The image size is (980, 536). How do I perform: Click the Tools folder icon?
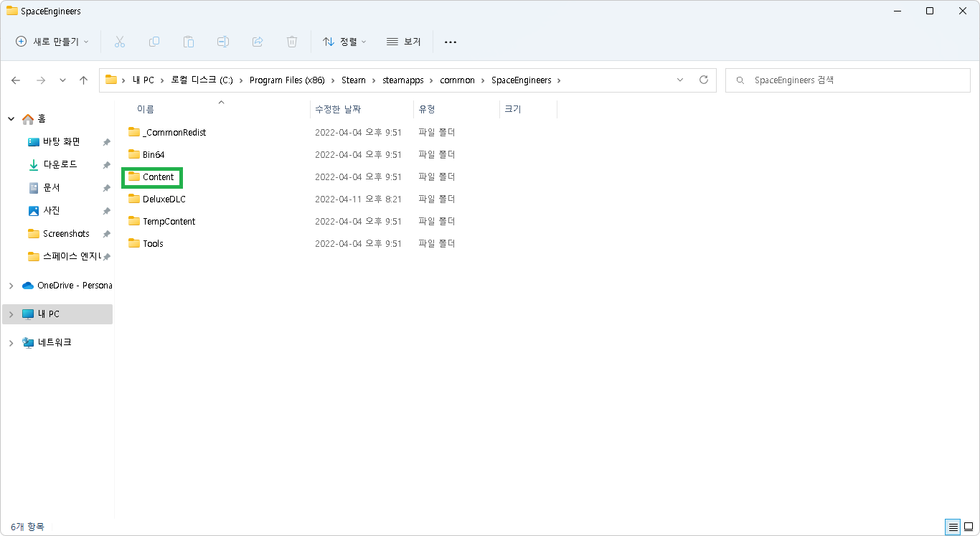click(134, 243)
